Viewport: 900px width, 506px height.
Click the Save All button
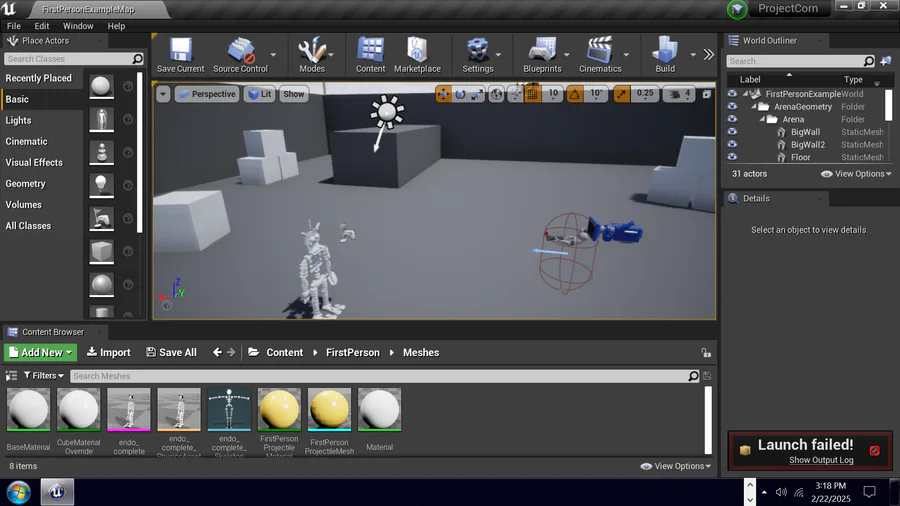pyautogui.click(x=171, y=352)
